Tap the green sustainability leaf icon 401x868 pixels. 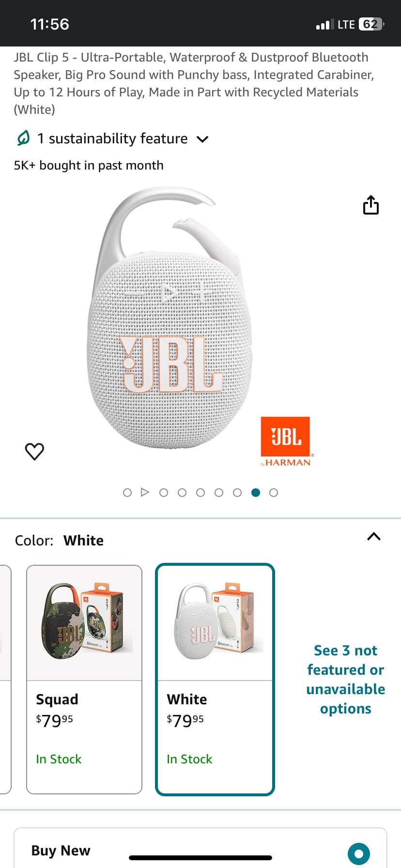(23, 139)
